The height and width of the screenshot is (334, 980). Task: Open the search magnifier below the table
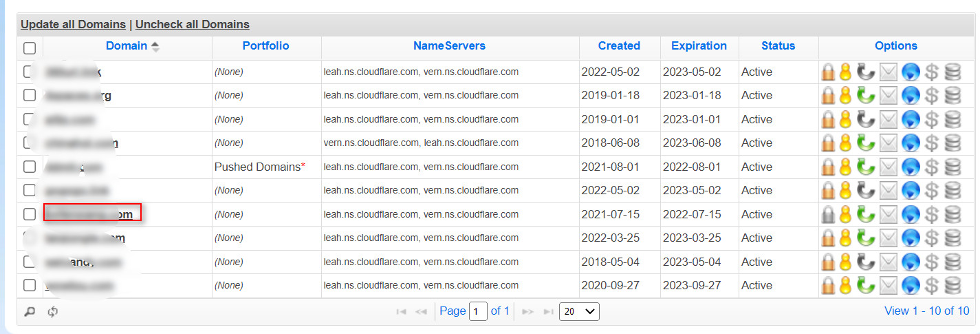click(x=30, y=311)
